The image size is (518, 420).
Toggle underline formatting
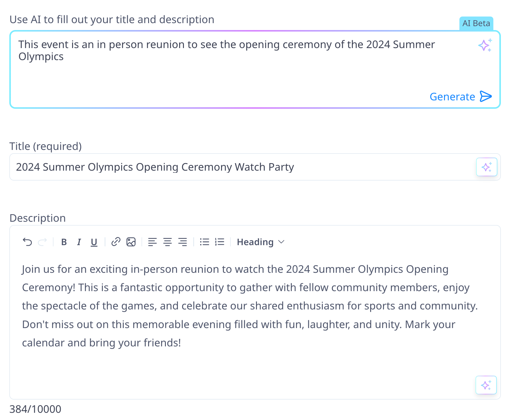(x=94, y=242)
